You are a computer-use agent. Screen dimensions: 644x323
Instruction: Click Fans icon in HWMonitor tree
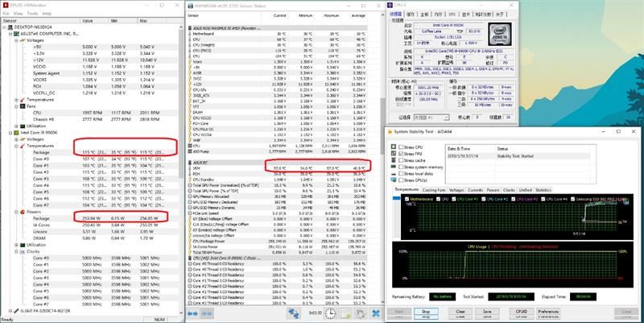click(23, 106)
